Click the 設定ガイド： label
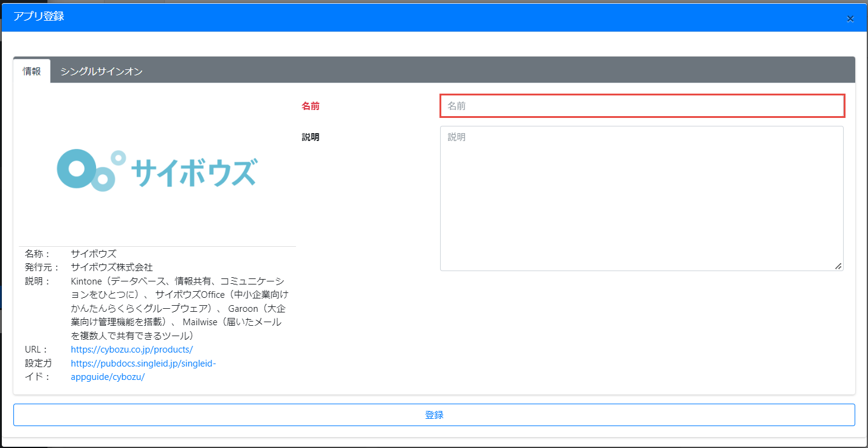868x448 pixels. pyautogui.click(x=38, y=370)
